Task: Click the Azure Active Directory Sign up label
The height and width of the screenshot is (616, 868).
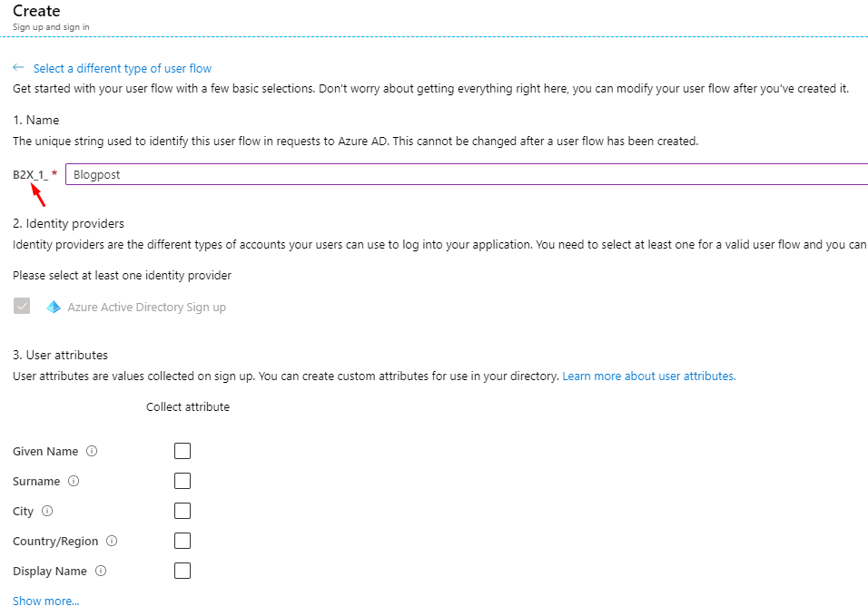Action: point(146,308)
